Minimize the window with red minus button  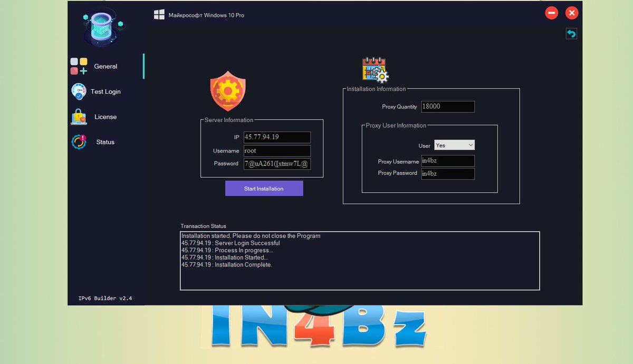[x=552, y=13]
